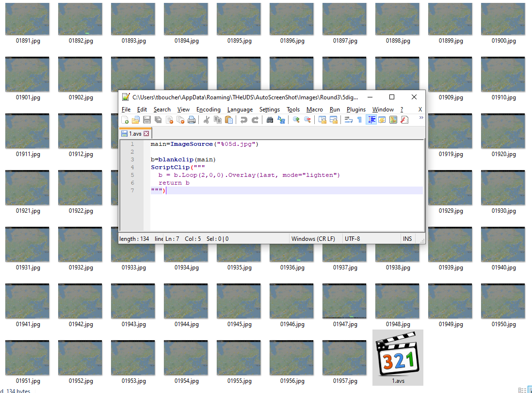The height and width of the screenshot is (393, 532).
Task: Open the Tools menu
Action: 293,110
